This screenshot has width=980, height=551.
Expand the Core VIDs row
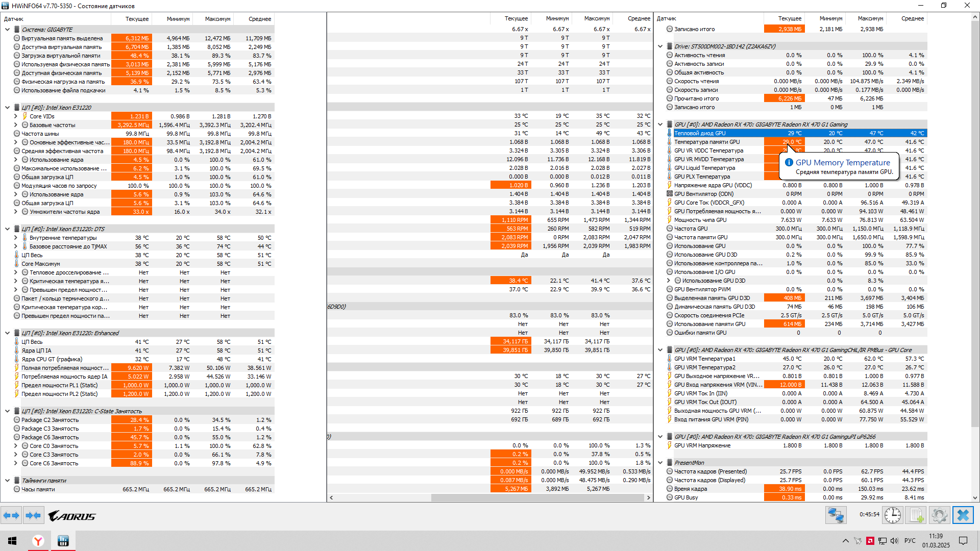[16, 116]
